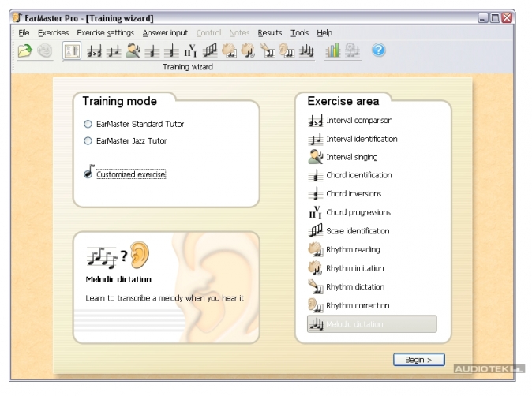Open the Results menu
Screen dimensions: 532x396
point(270,33)
